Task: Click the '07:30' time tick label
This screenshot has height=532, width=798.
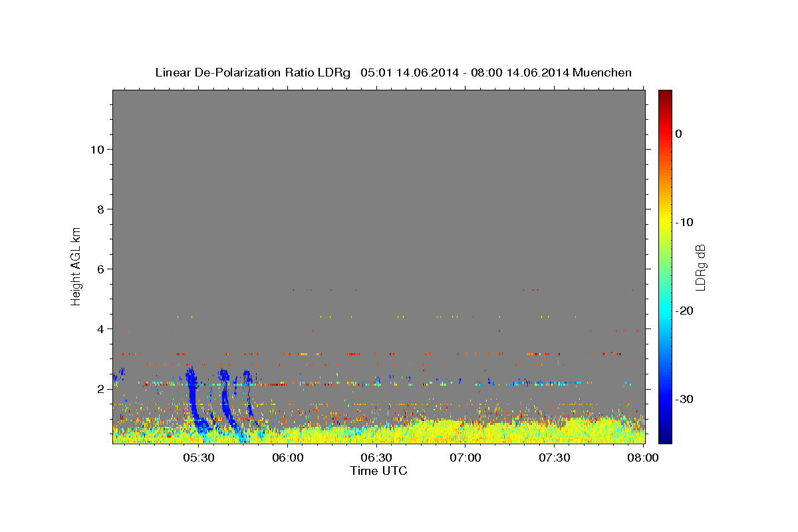Action: click(x=554, y=458)
